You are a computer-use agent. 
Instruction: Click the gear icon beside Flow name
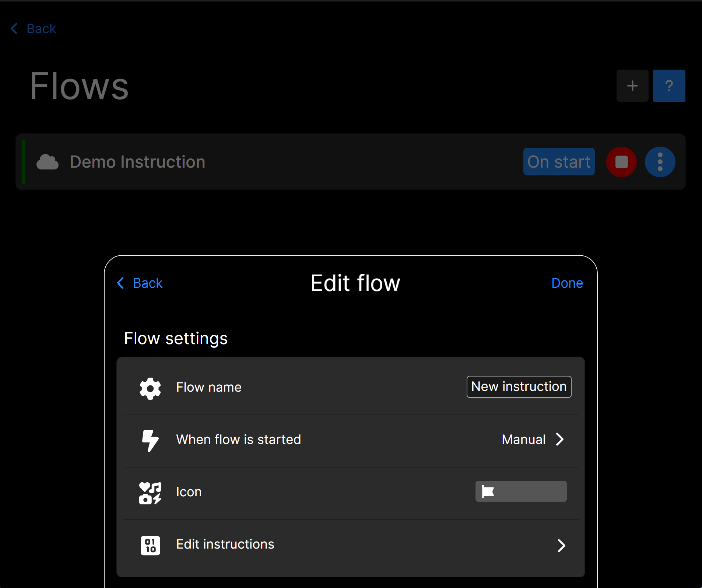[150, 388]
